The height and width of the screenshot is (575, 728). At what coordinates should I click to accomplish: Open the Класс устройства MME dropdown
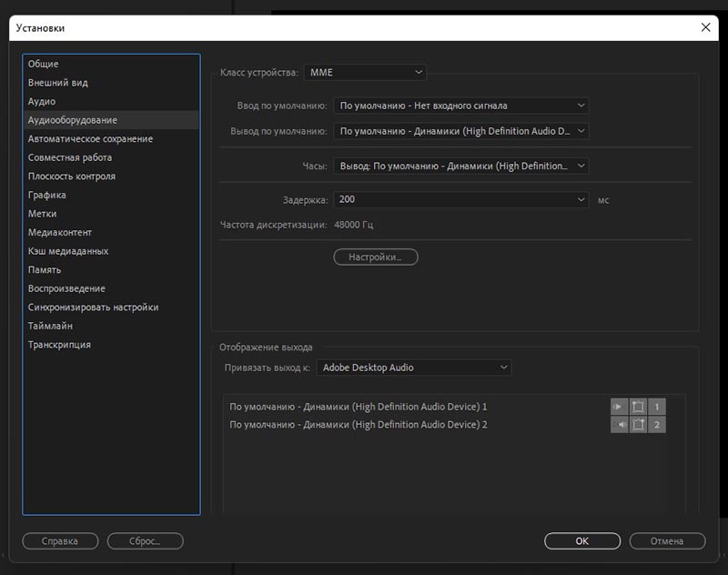pos(365,73)
